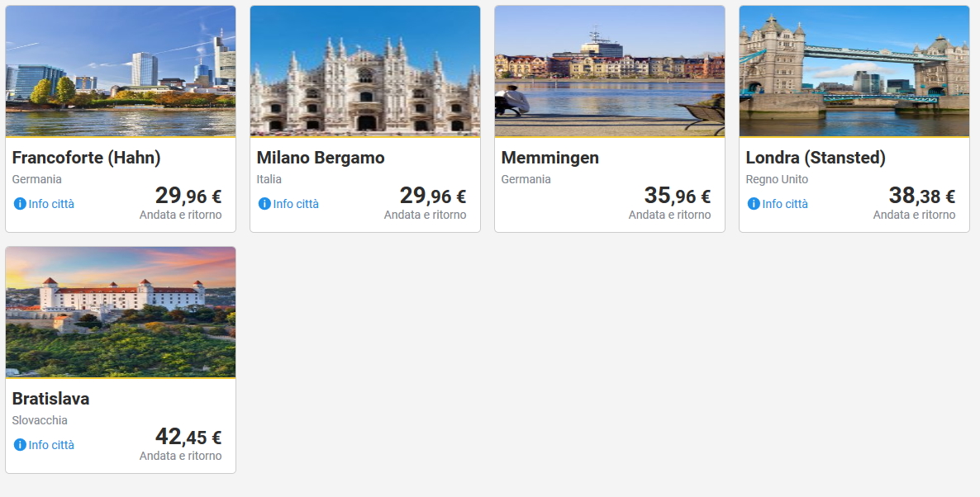Viewport: 980px width, 497px height.
Task: Select the Memmingen waterfront photo
Action: click(610, 71)
